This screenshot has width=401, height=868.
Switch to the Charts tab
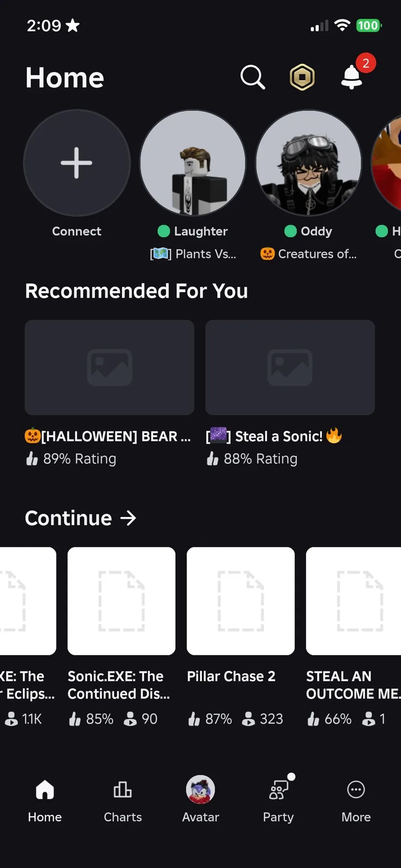[x=123, y=801]
